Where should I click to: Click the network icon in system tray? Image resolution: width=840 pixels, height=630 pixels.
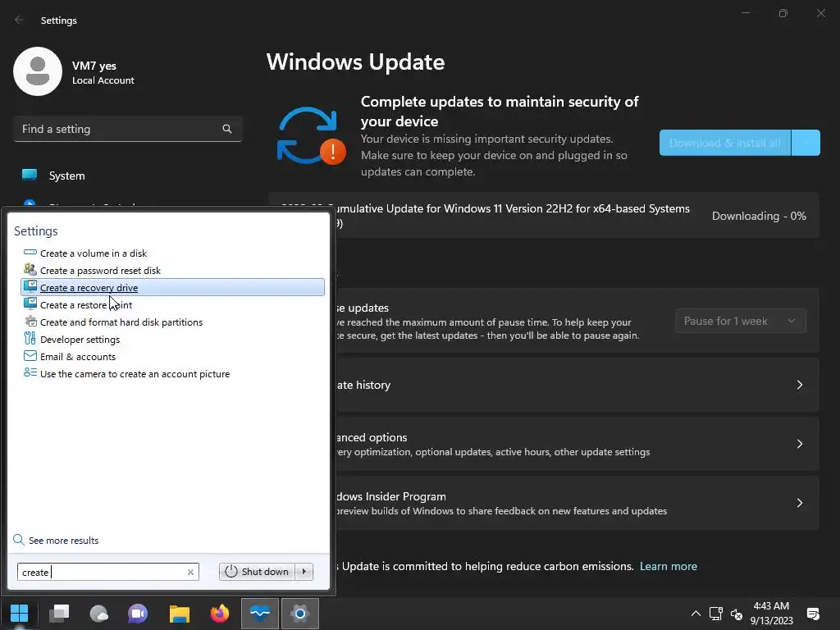(715, 614)
